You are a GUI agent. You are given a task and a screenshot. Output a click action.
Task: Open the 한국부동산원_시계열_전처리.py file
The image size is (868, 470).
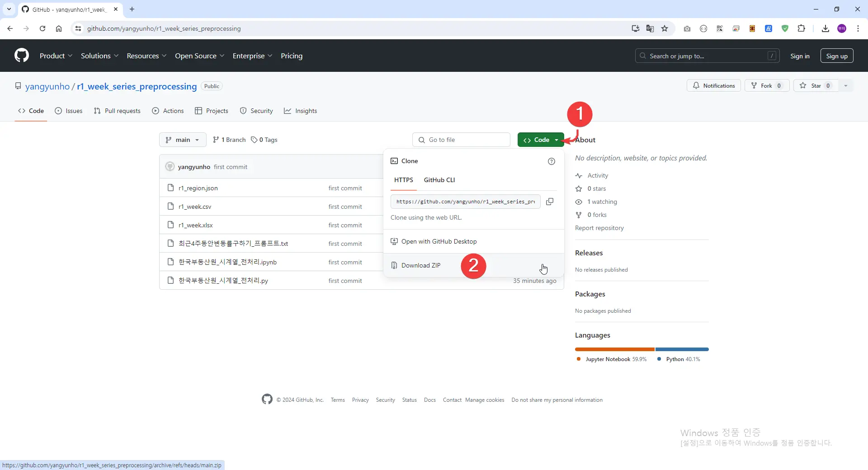[223, 281]
